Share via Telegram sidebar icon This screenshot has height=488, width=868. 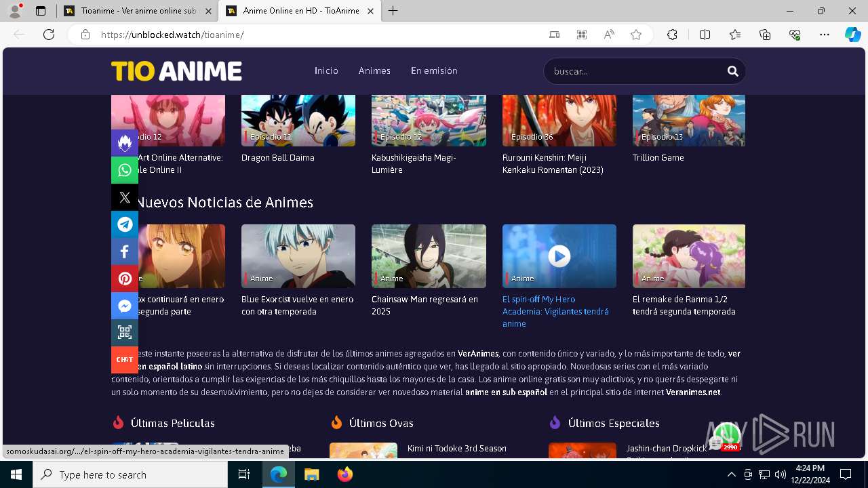tap(125, 224)
